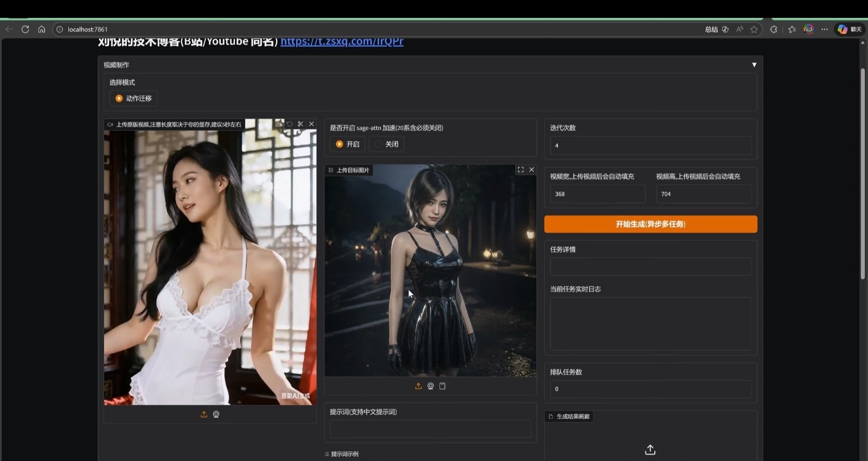This screenshot has height=461, width=868.
Task: Open the browser favorites list
Action: (792, 29)
